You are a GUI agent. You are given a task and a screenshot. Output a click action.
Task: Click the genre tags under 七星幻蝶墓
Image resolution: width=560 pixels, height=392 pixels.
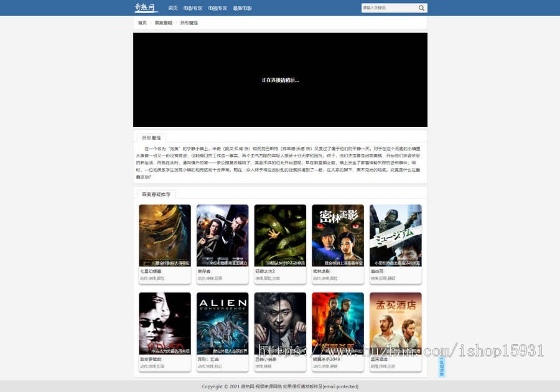click(152, 278)
